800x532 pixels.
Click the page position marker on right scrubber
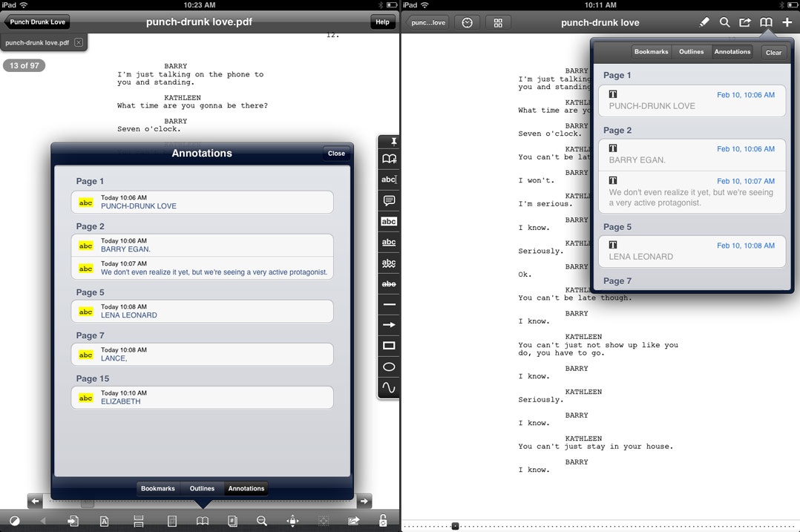tap(455, 526)
